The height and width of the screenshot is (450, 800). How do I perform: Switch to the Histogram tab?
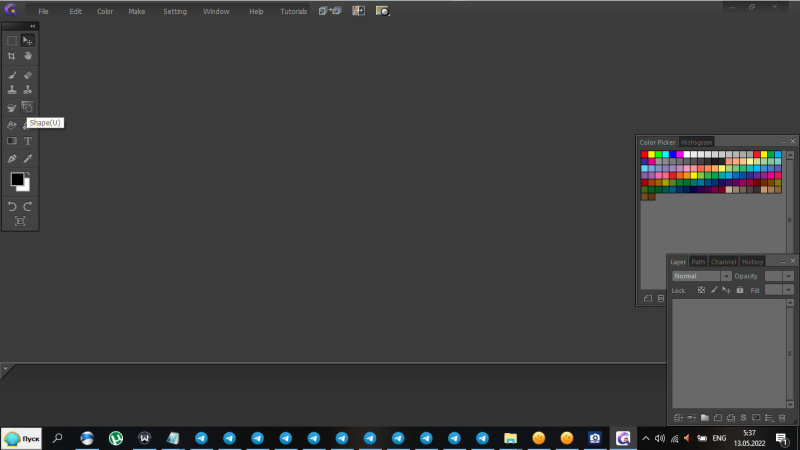(x=697, y=142)
